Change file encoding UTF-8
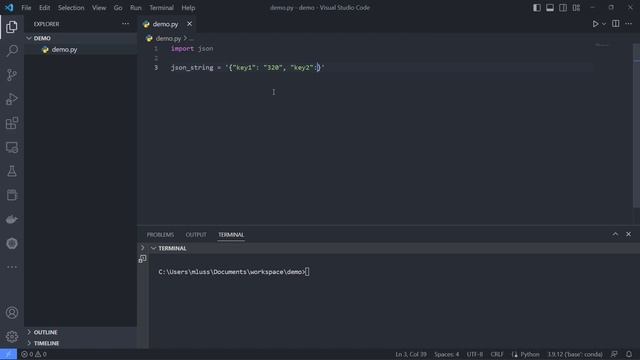Image resolution: width=640 pixels, height=360 pixels. [x=475, y=354]
